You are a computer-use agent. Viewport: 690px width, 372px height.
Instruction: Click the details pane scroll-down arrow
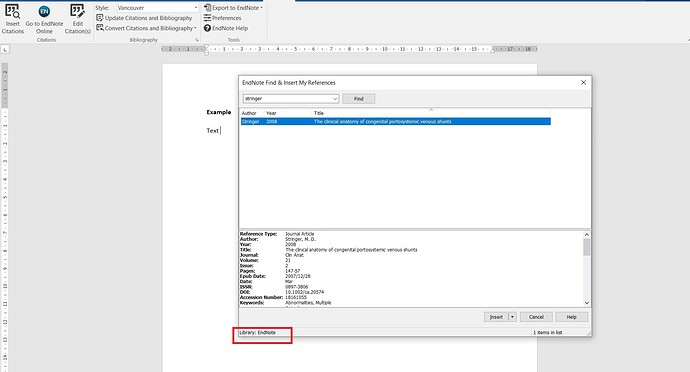tap(587, 303)
